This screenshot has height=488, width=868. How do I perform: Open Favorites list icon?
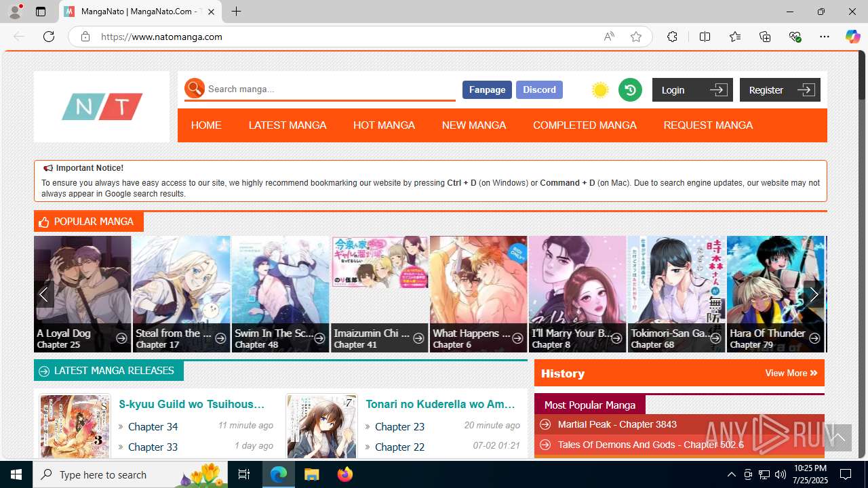coord(735,37)
